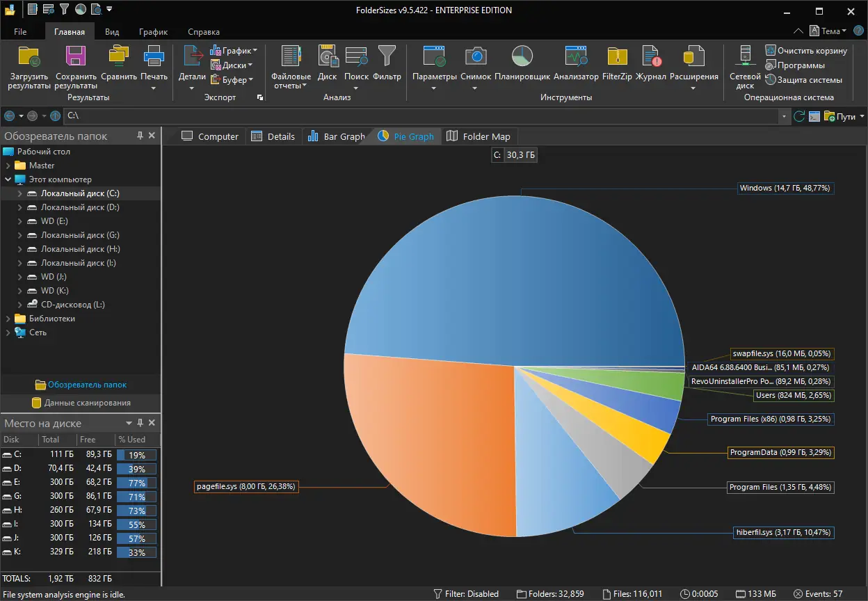Click the Load Results (Загрузить результаты) icon

[x=29, y=60]
